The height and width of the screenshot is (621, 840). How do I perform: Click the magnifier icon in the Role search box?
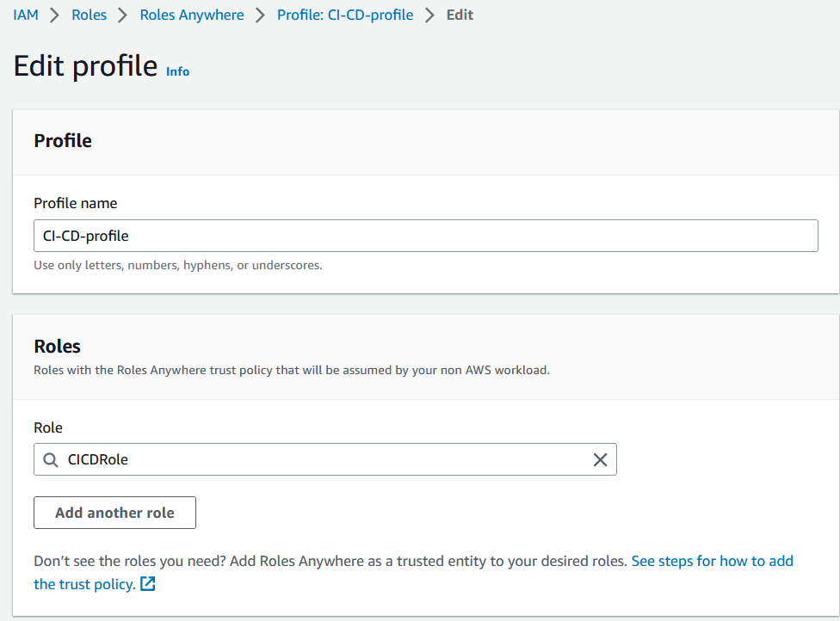tap(51, 459)
